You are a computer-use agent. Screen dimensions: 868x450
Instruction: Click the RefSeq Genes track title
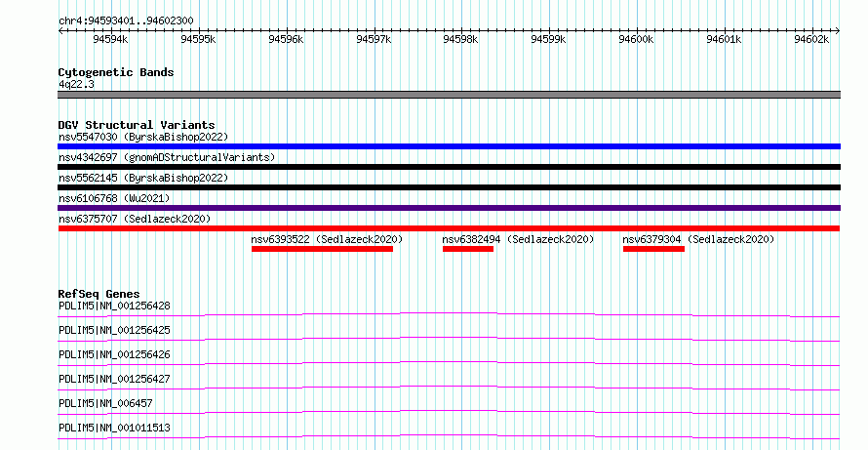99,294
